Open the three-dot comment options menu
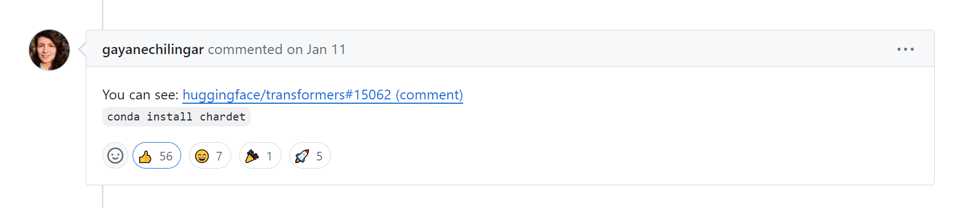The height and width of the screenshot is (208, 980). coord(906,49)
